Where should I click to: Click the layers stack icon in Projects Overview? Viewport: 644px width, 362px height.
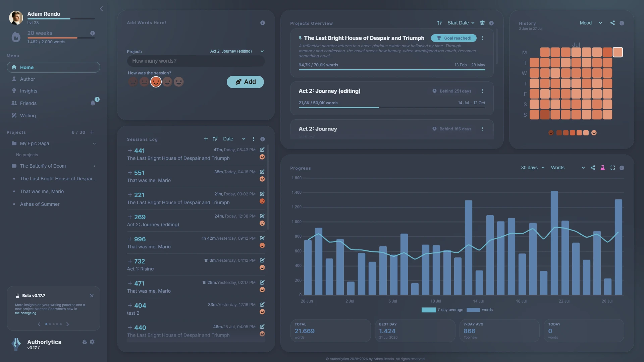(482, 23)
